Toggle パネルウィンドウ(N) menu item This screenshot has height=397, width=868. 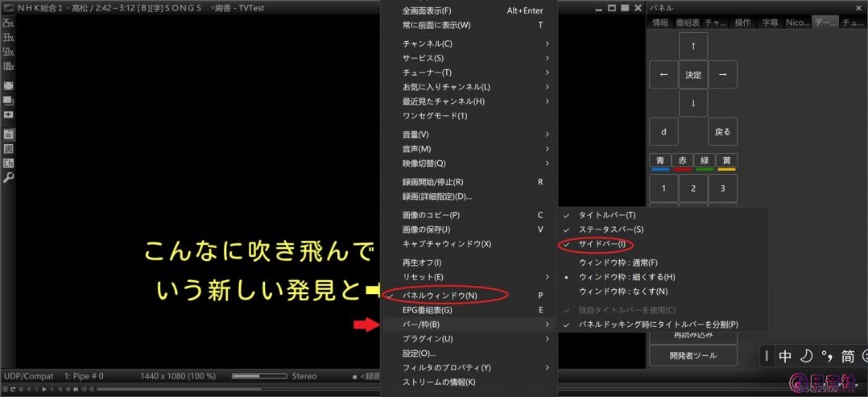point(469,295)
